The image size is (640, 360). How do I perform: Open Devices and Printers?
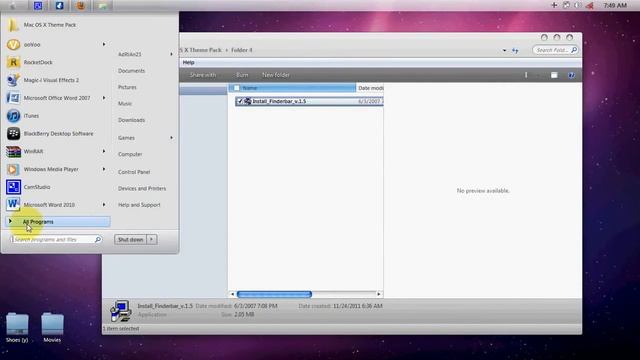[x=142, y=189]
